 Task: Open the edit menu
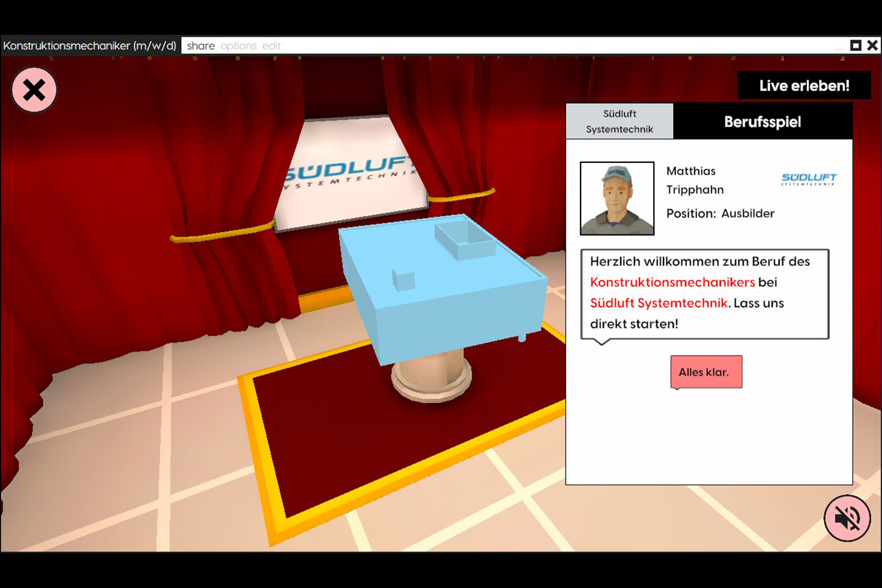pos(271,46)
